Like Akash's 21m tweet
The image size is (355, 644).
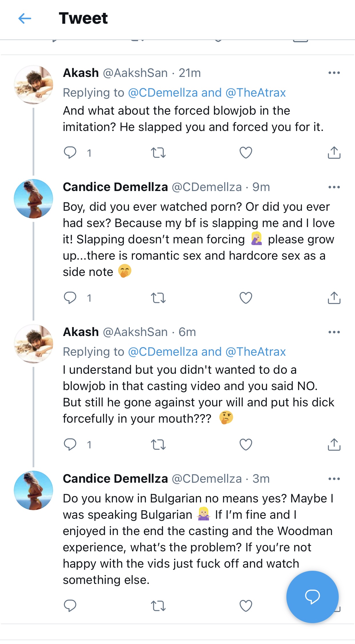click(246, 153)
